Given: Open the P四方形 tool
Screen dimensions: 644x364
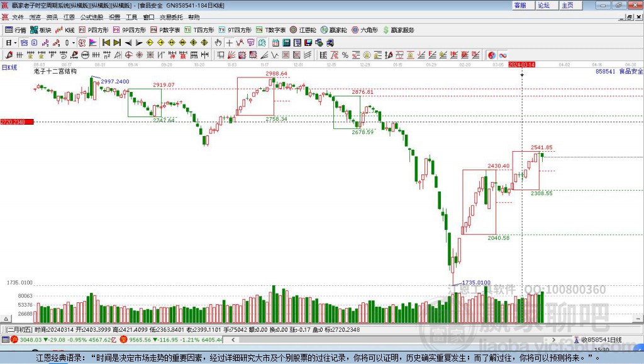Looking at the screenshot, I should coord(94,30).
